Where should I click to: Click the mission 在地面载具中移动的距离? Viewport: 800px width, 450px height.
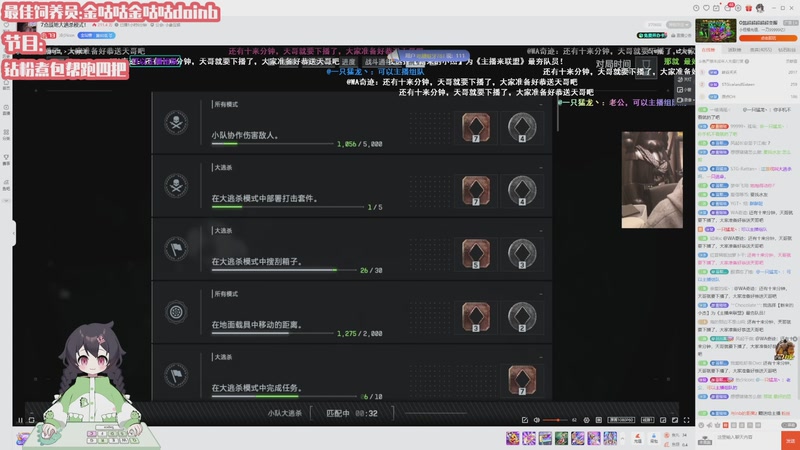[x=352, y=313]
